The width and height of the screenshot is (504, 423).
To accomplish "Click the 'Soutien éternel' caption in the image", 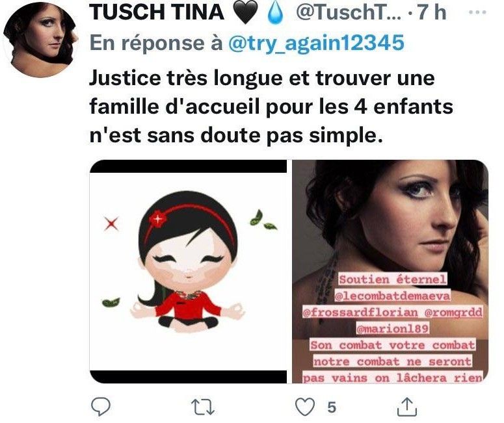I will click(x=393, y=279).
